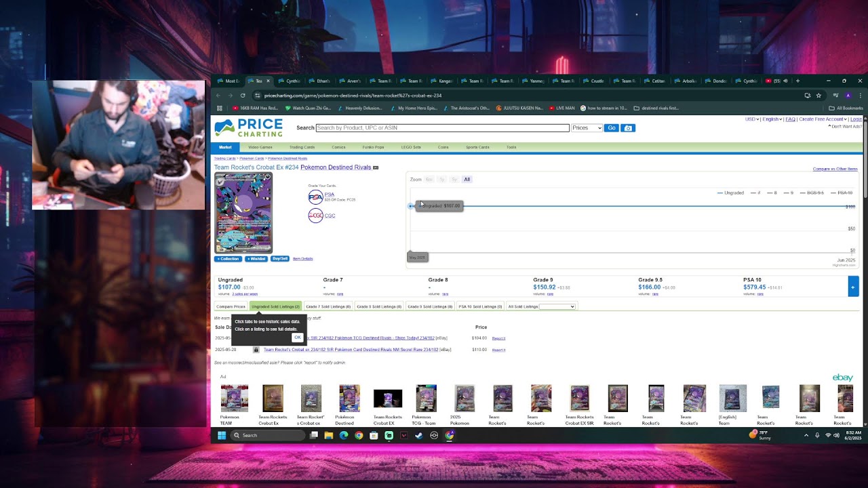The image size is (868, 488).
Task: Switch to Grade 7 Sold Listings tab
Action: tap(328, 306)
